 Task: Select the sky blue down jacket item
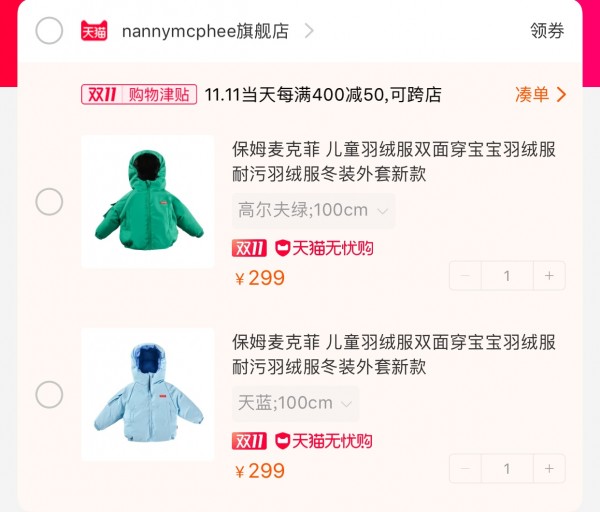[x=49, y=394]
